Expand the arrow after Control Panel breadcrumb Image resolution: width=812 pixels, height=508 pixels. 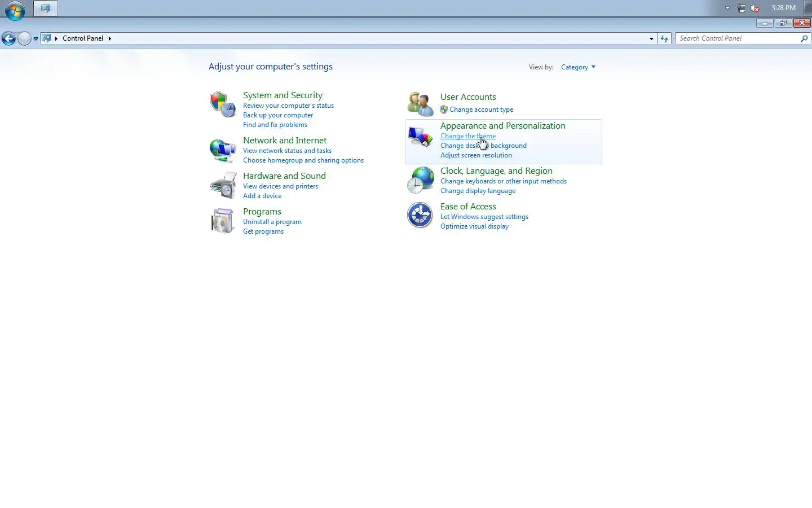pyautogui.click(x=109, y=38)
